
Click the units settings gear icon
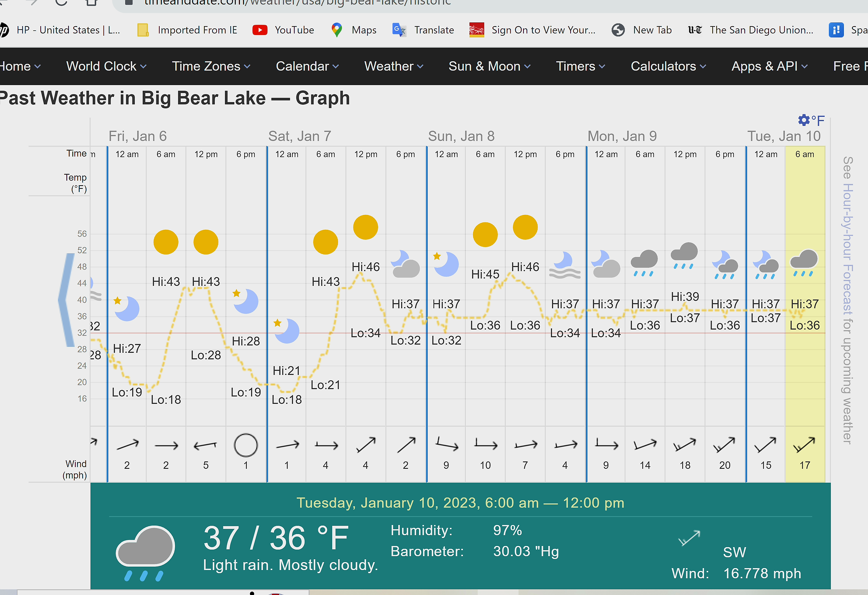point(804,120)
